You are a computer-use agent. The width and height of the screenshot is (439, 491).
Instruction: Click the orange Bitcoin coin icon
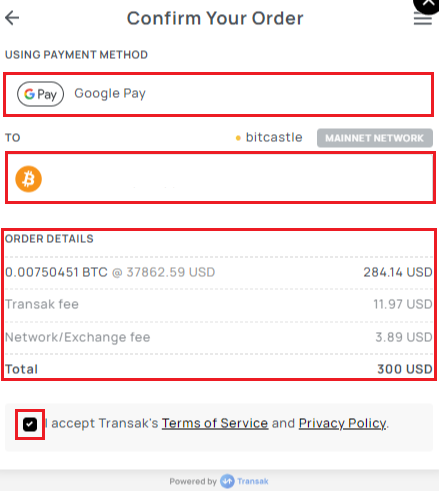tap(29, 179)
